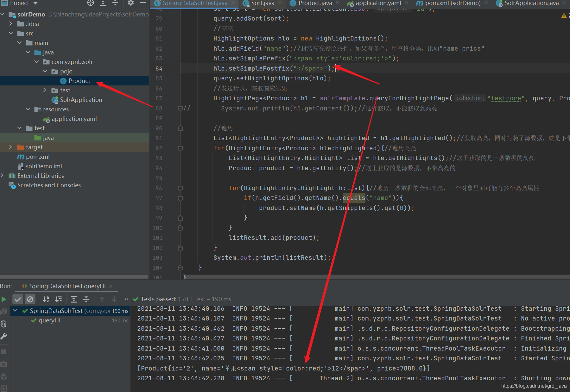This screenshot has height=392, width=570.
Task: Open the SpringDataSolrTest.queryHl run tab
Action: point(67,286)
